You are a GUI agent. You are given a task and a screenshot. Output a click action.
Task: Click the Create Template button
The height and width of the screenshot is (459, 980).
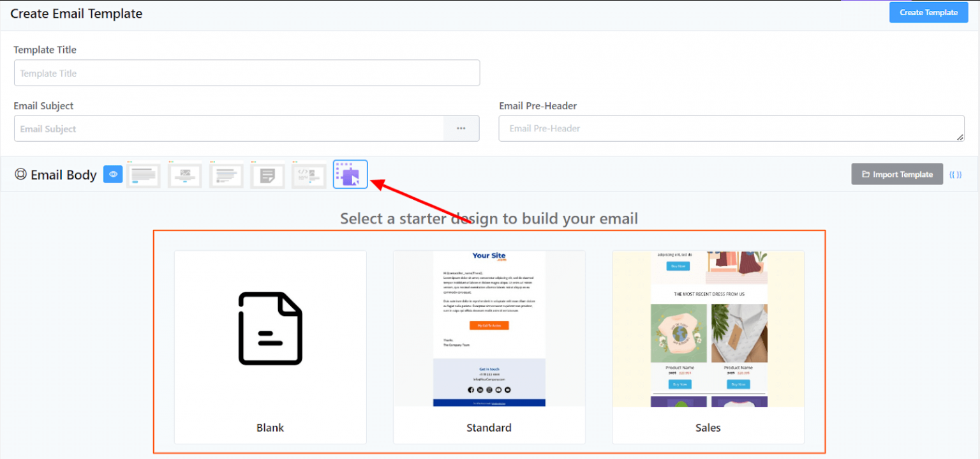click(928, 12)
